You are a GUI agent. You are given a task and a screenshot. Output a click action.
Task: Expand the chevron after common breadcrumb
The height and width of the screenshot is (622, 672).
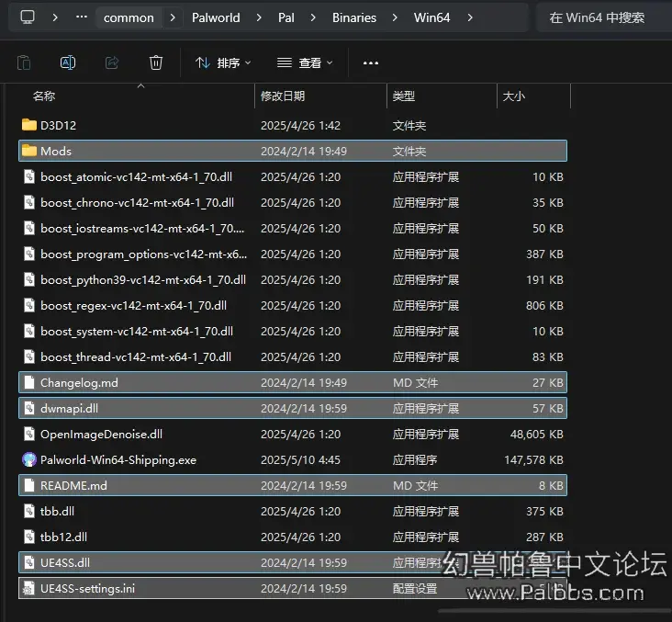click(x=173, y=17)
